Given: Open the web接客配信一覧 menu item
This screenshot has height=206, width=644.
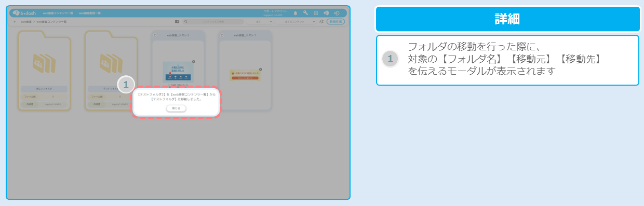Looking at the screenshot, I should pos(90,13).
